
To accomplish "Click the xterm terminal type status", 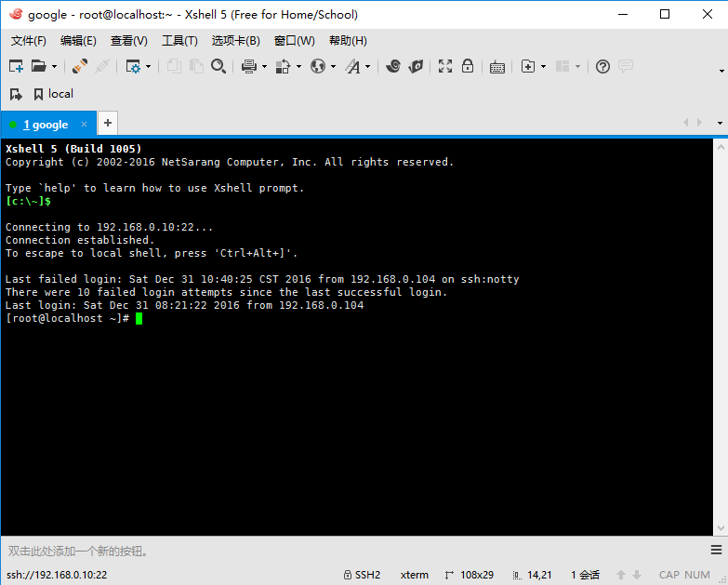I will [414, 575].
